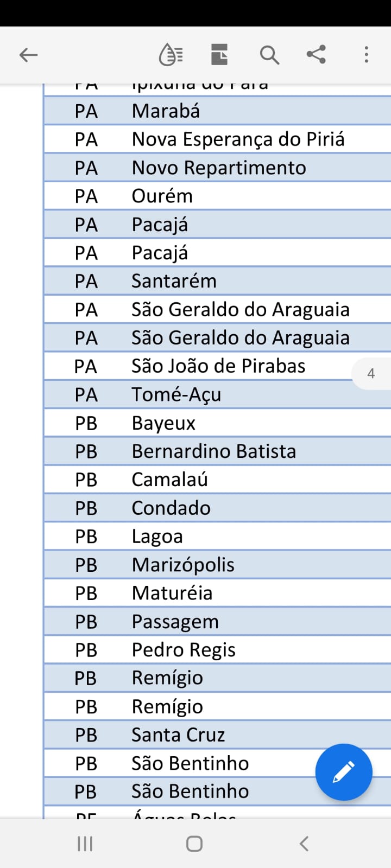Tap the Android home button
Viewport: 391px width, 868px height.
pyautogui.click(x=194, y=844)
